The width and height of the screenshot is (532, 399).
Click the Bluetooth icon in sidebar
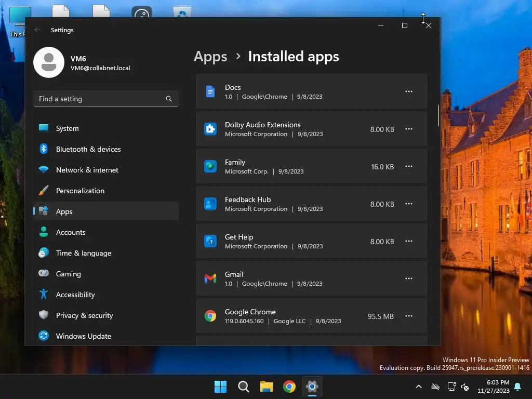click(x=44, y=149)
